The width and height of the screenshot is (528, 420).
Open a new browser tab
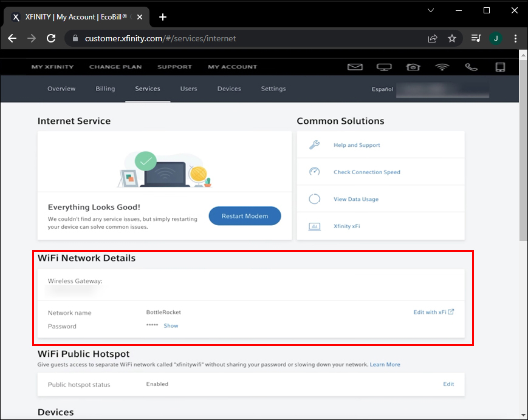click(163, 17)
